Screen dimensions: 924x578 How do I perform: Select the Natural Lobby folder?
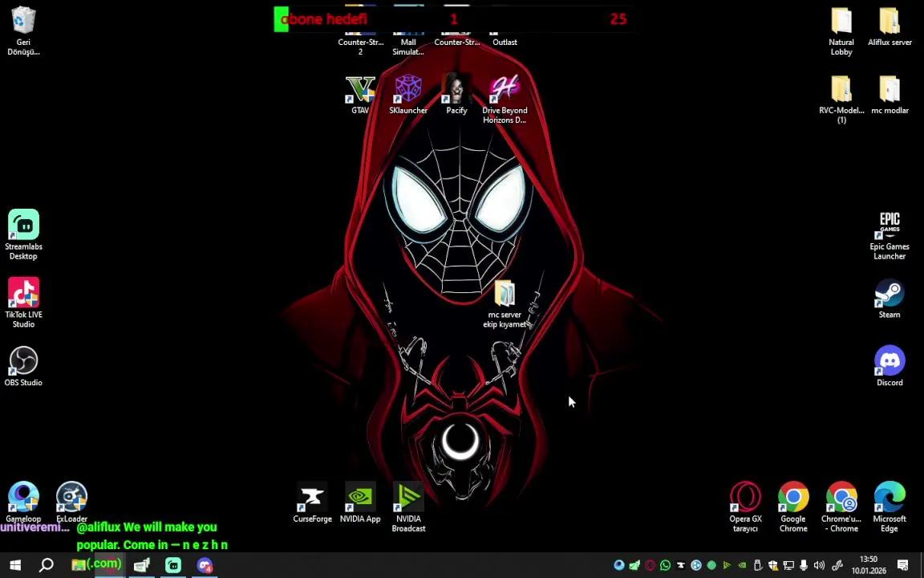coord(841,31)
